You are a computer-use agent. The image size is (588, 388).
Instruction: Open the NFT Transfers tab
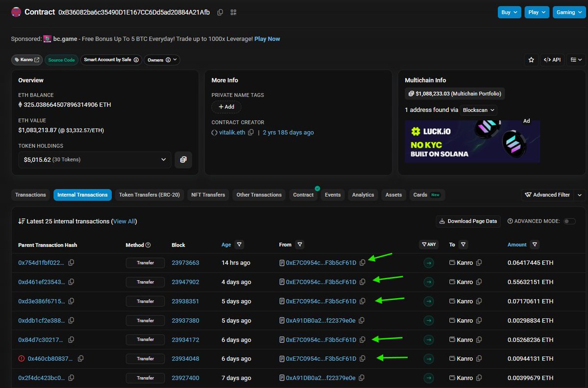pos(208,195)
